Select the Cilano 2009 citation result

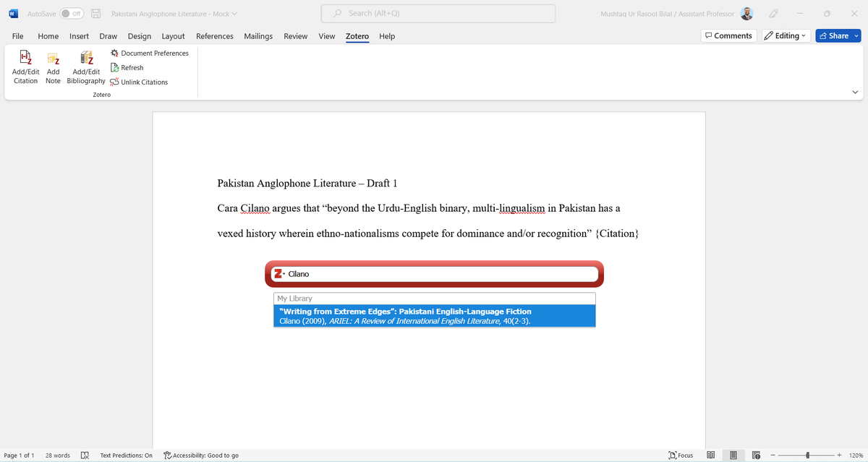[434, 317]
